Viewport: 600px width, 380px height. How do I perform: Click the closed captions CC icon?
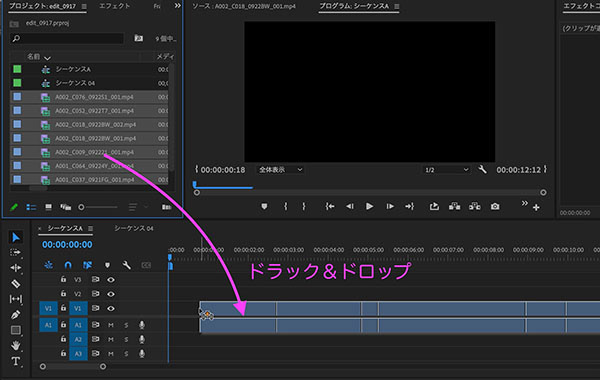(146, 265)
